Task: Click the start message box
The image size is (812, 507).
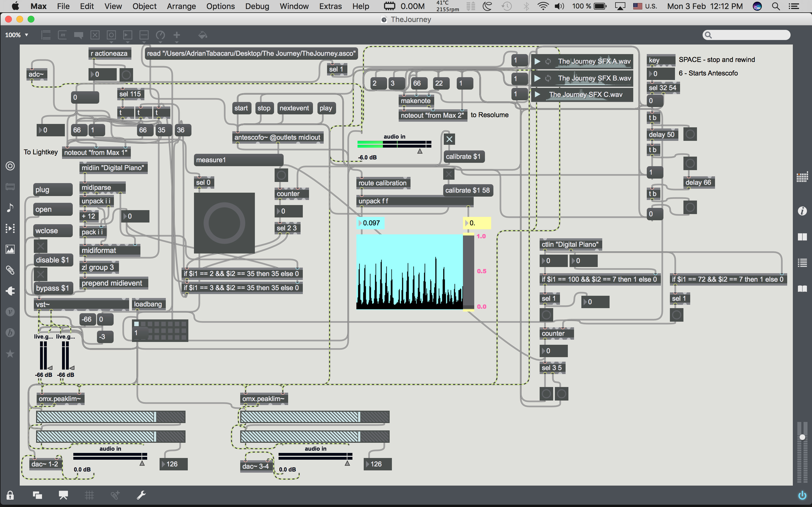Action: click(241, 108)
